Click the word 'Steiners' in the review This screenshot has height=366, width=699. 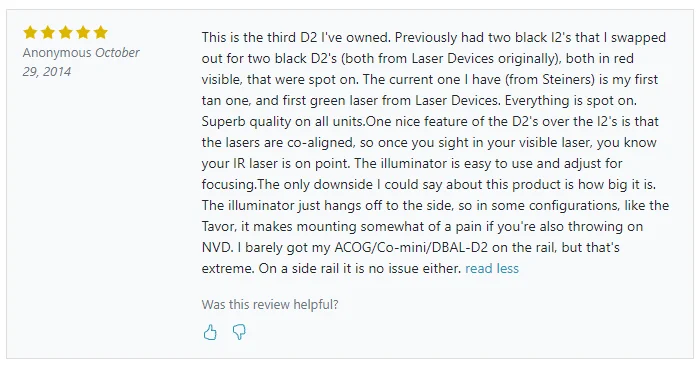(566, 79)
